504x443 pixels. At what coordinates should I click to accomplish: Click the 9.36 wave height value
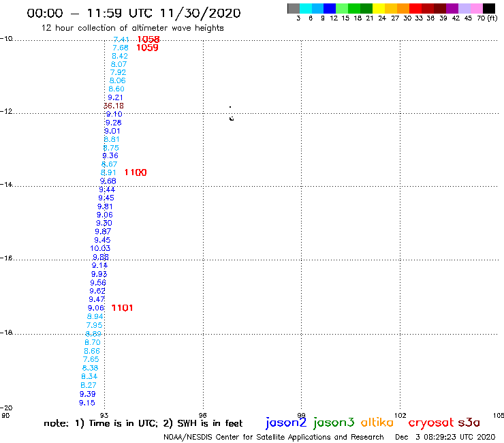point(110,155)
